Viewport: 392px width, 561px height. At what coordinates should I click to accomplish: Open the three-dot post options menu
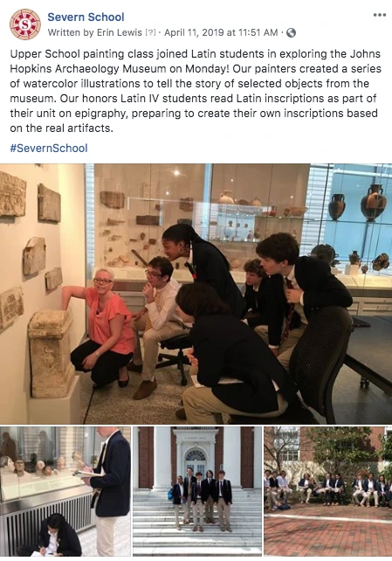[379, 15]
